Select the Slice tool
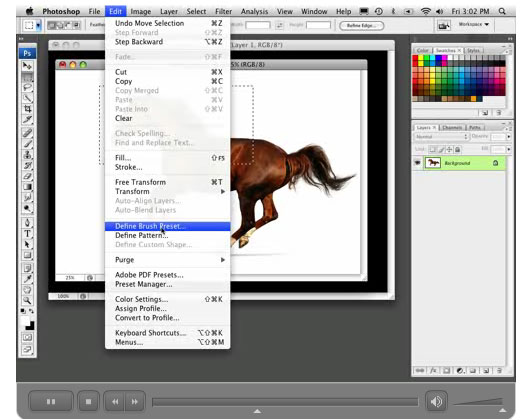This screenshot has height=420, width=524. 27,119
